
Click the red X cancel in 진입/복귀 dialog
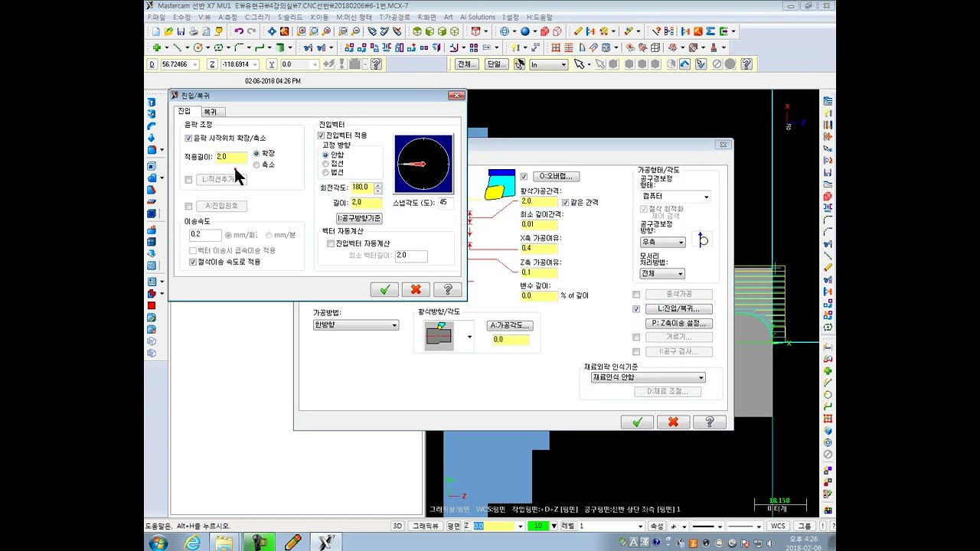416,289
